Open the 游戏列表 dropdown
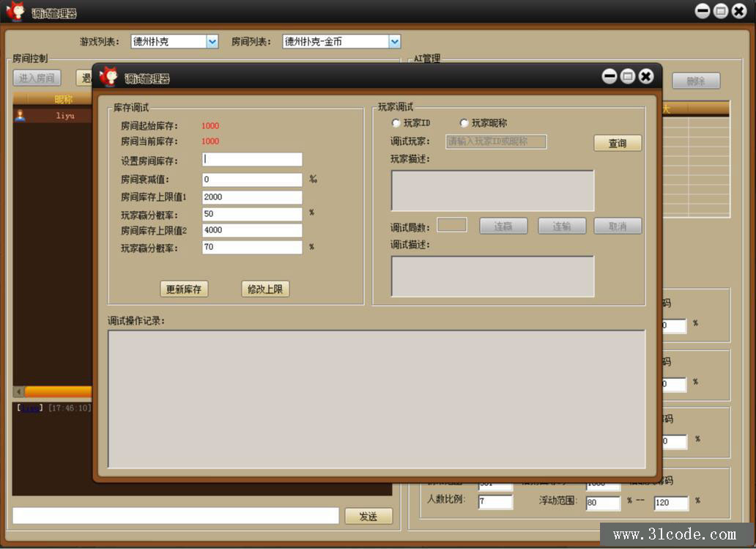Image resolution: width=756 pixels, height=549 pixels. pyautogui.click(x=212, y=42)
